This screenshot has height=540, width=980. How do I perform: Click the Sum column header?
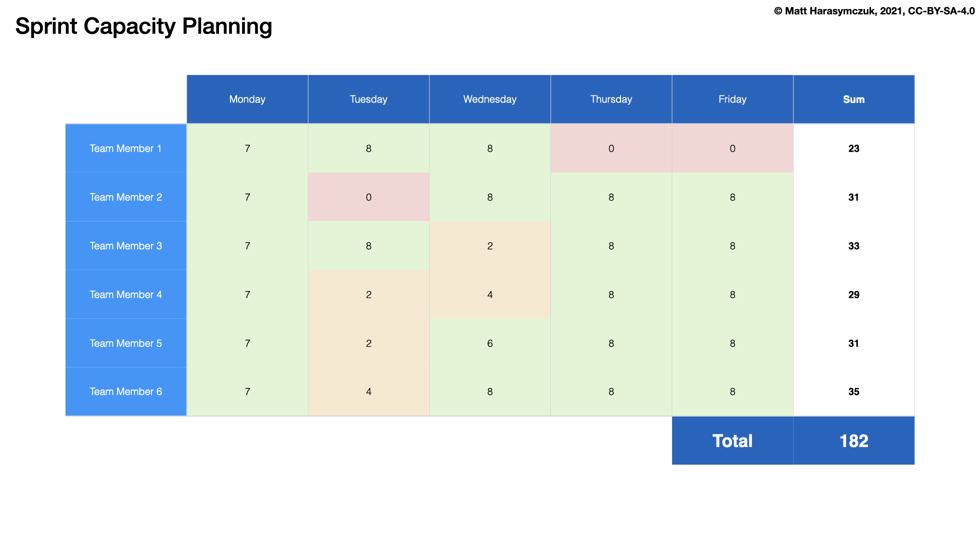tap(853, 99)
